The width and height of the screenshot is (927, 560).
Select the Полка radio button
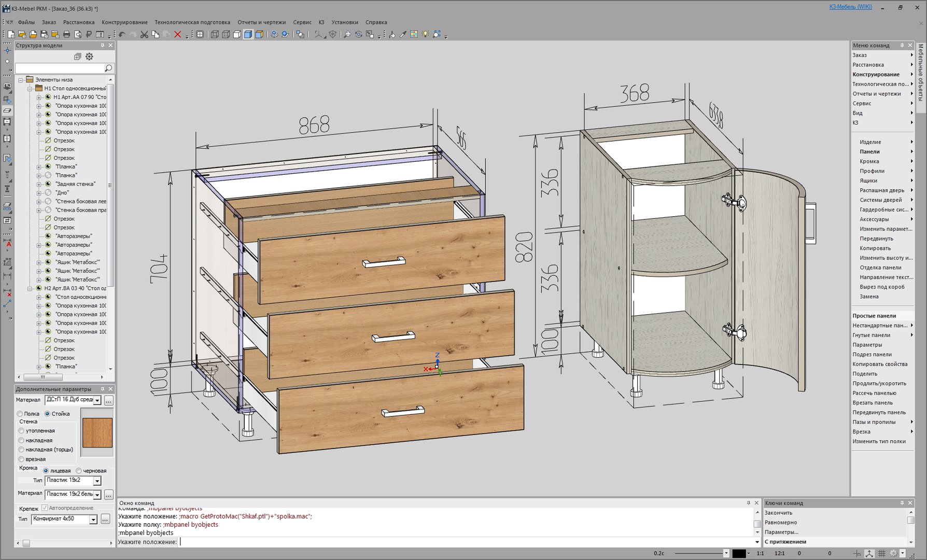(x=20, y=414)
